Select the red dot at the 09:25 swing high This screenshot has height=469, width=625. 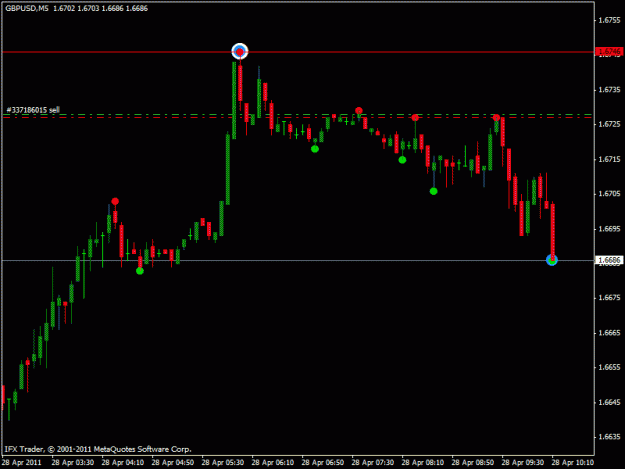point(496,118)
